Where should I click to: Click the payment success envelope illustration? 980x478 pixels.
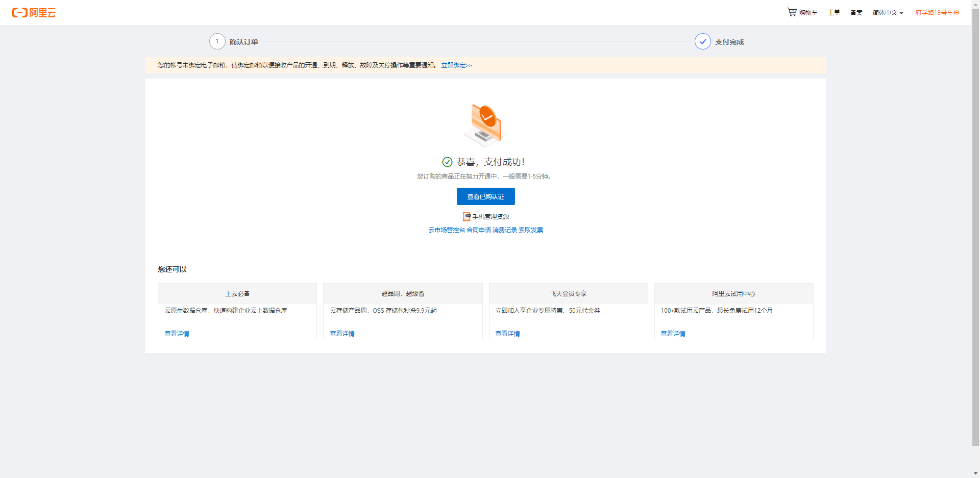tap(485, 124)
